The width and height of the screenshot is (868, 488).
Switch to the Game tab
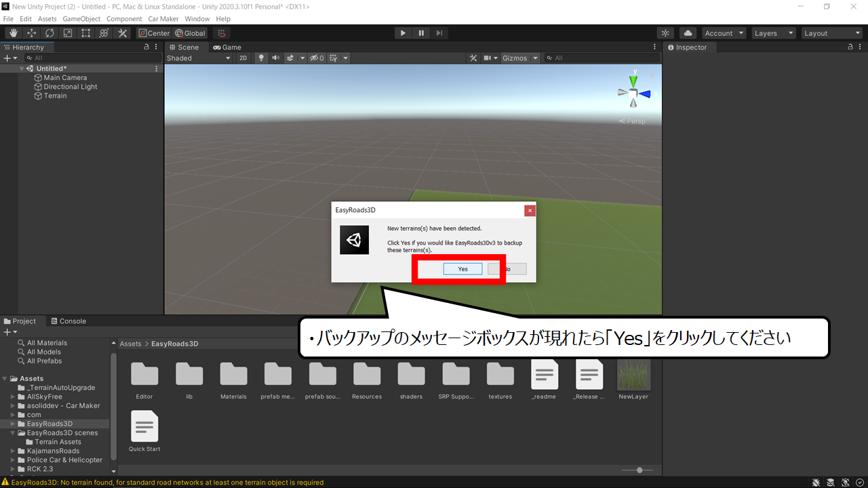[x=226, y=47]
